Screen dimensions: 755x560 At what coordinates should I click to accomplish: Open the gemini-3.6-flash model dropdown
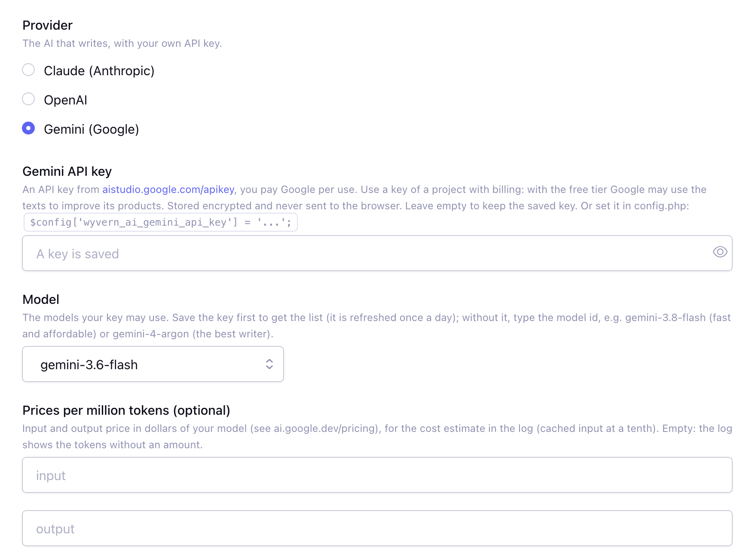coord(153,364)
